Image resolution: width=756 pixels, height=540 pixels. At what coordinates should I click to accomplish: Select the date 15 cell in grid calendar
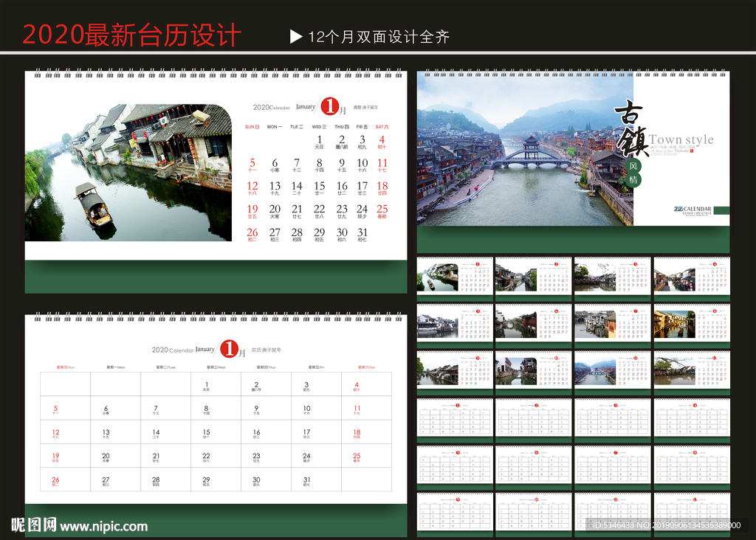click(x=207, y=433)
